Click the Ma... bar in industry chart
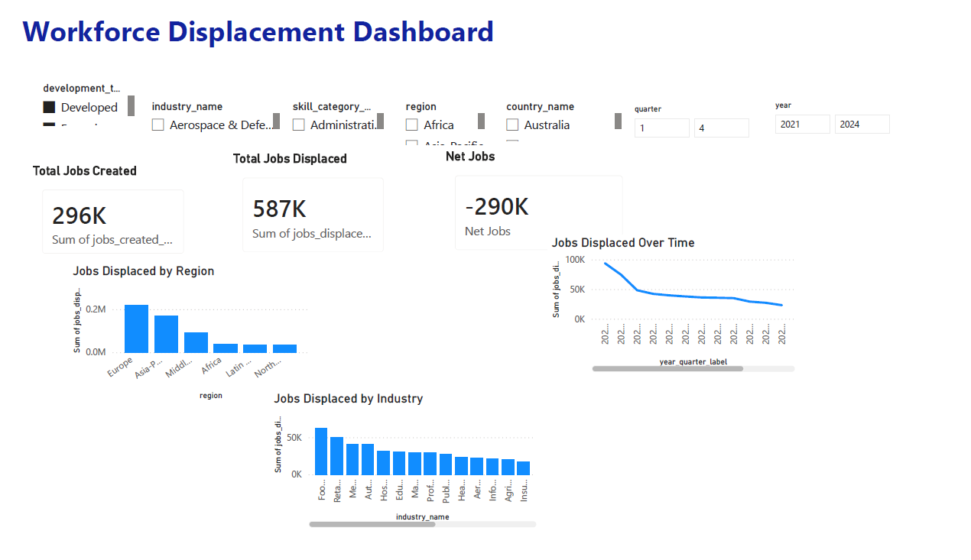Screen dimensions: 971x560 click(x=414, y=464)
